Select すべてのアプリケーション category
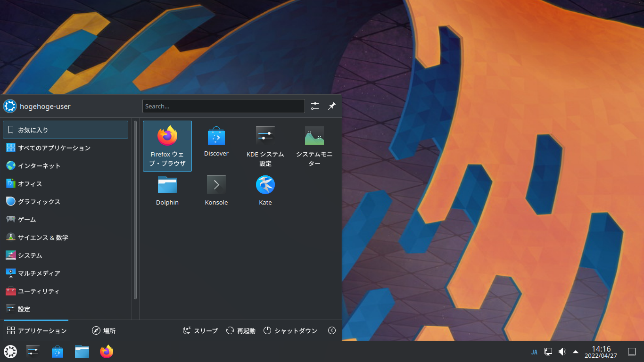Screen dimensions: 644x362 (66, 148)
